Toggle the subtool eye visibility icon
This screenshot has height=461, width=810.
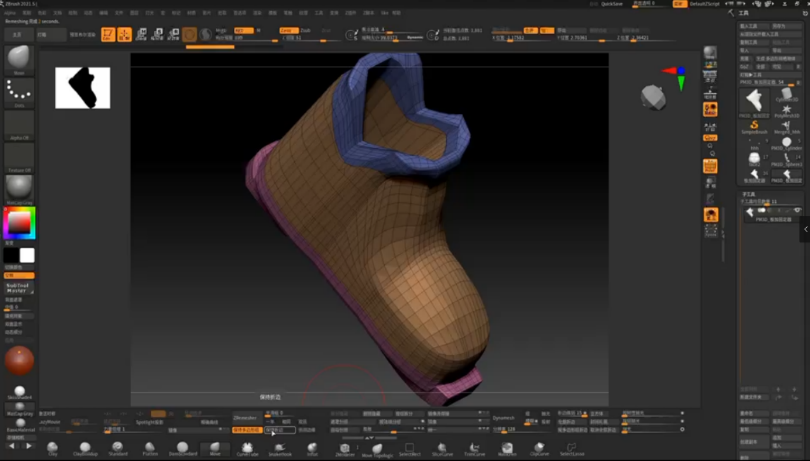[797, 211]
